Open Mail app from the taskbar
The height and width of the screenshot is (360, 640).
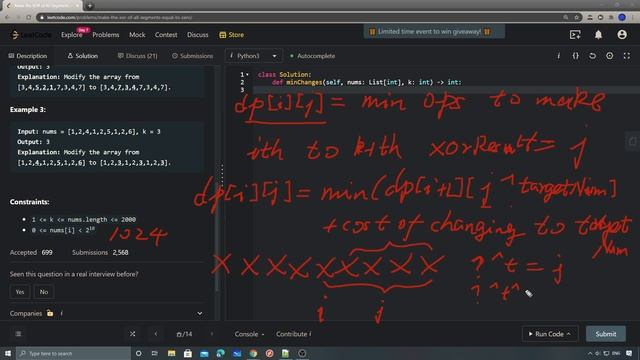[204, 353]
